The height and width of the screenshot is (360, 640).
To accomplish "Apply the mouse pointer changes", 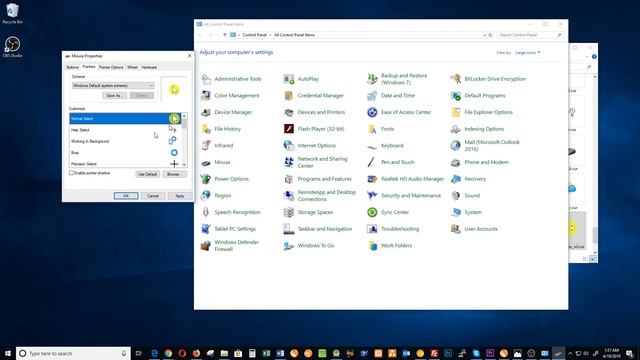I will tap(180, 196).
